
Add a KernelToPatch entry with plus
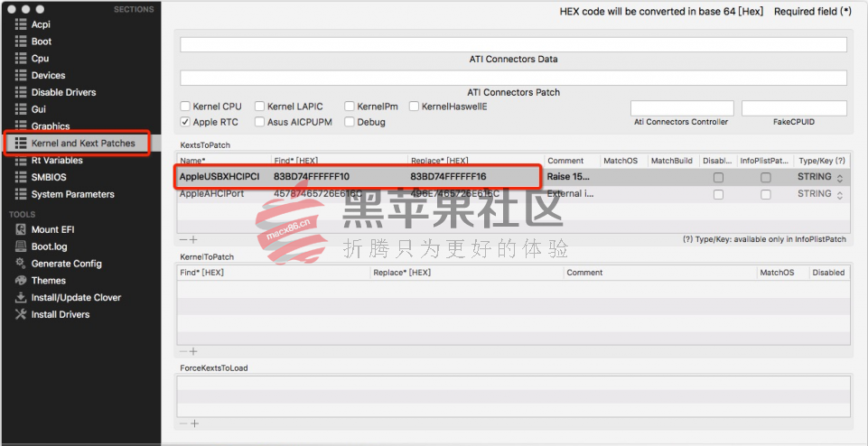coord(194,351)
